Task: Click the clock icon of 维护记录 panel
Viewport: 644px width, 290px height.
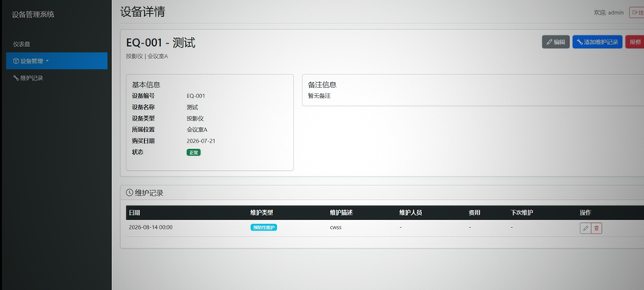Action: coord(130,193)
